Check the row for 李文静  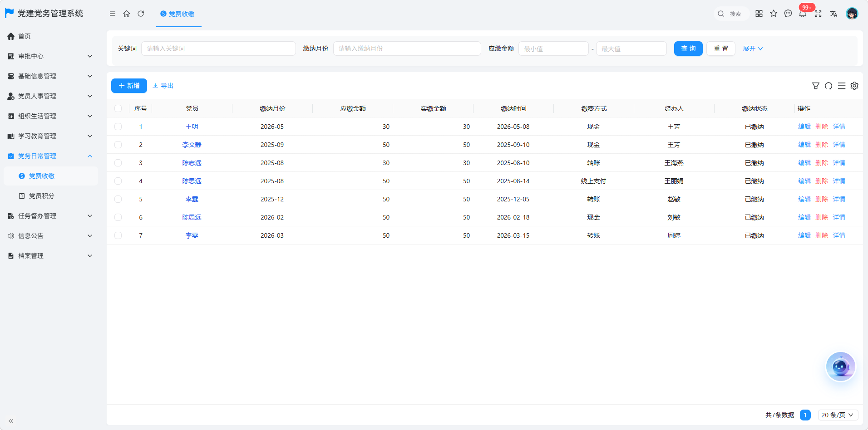tap(118, 145)
